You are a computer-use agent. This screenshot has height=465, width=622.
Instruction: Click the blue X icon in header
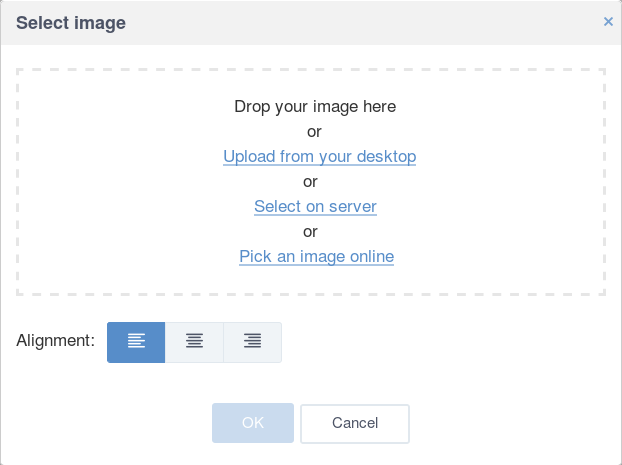pos(608,21)
